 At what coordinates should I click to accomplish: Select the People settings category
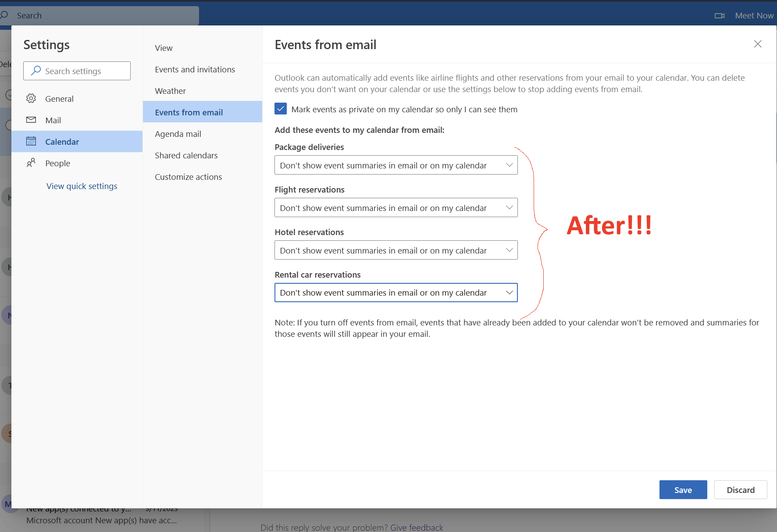click(x=77, y=163)
